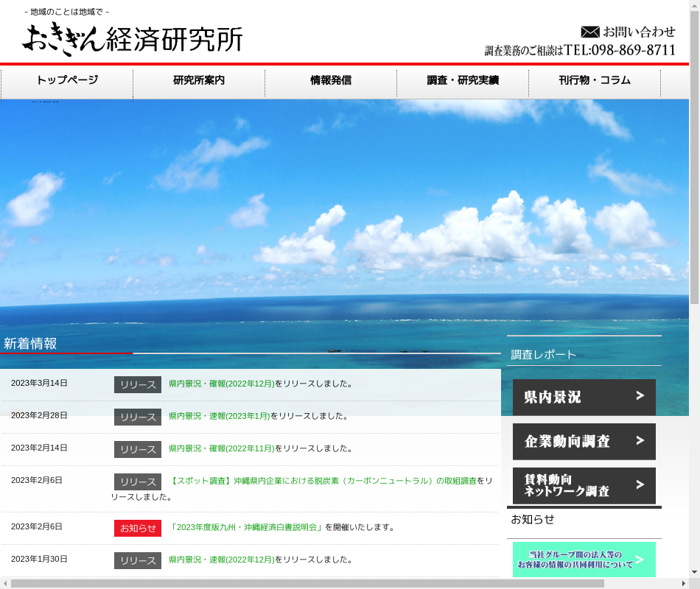
Task: Open 研究所案内 navigation menu
Action: (x=199, y=80)
